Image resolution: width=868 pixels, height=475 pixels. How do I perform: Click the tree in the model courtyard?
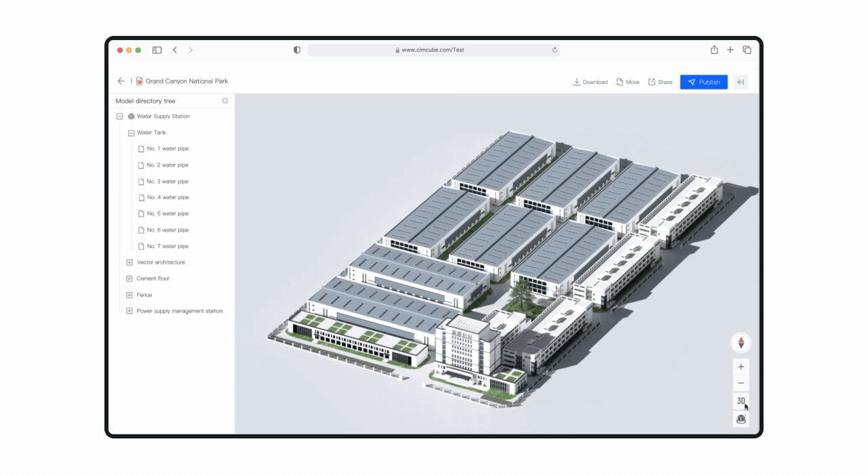pyautogui.click(x=522, y=296)
